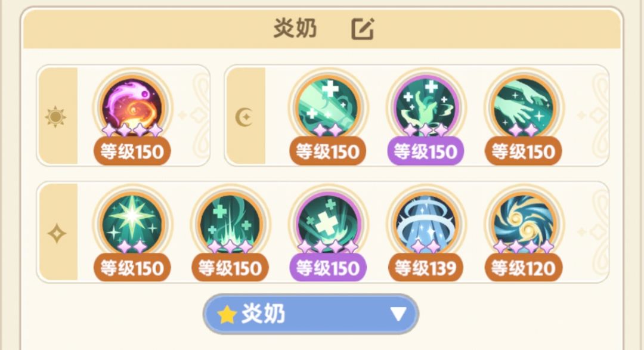Expand the list with the white triangle arrow

[398, 314]
